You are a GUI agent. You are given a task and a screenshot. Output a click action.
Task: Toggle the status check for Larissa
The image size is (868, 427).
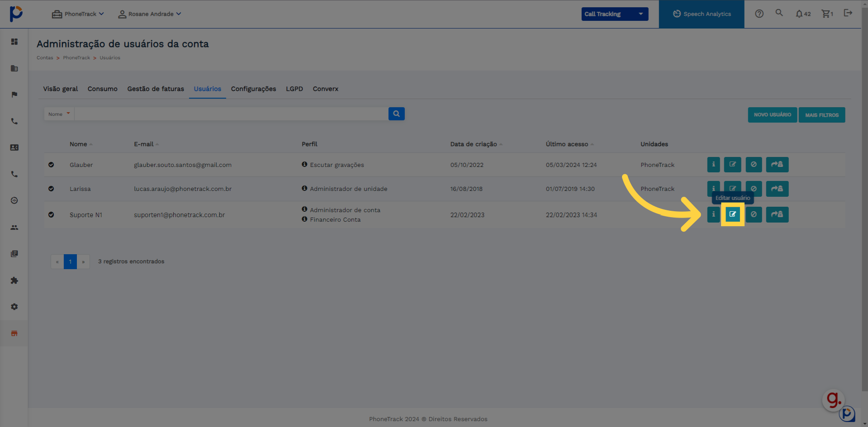click(x=51, y=189)
